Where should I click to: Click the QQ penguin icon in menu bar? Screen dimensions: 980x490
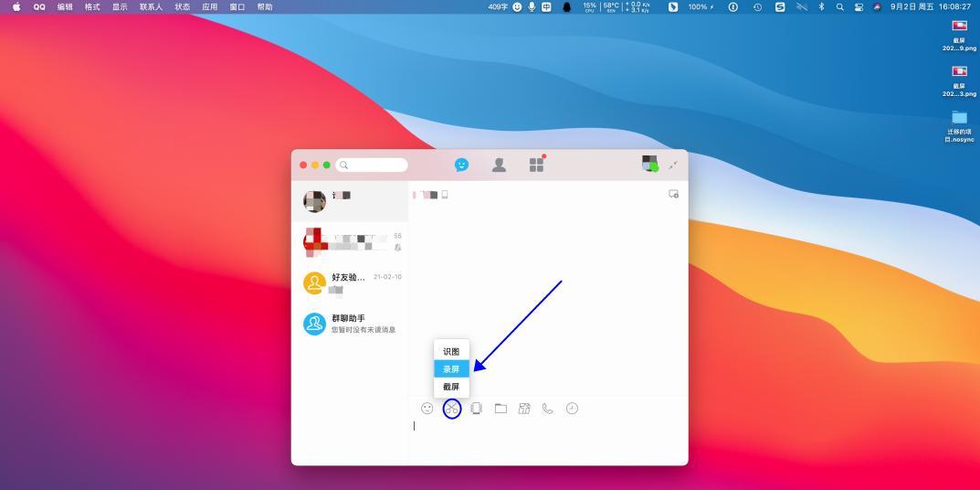[567, 7]
